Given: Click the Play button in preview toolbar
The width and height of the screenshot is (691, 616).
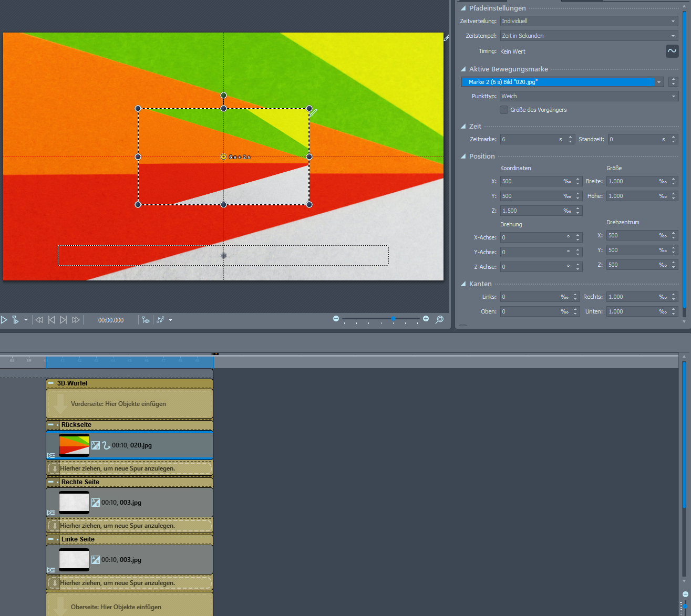Looking at the screenshot, I should [4, 320].
